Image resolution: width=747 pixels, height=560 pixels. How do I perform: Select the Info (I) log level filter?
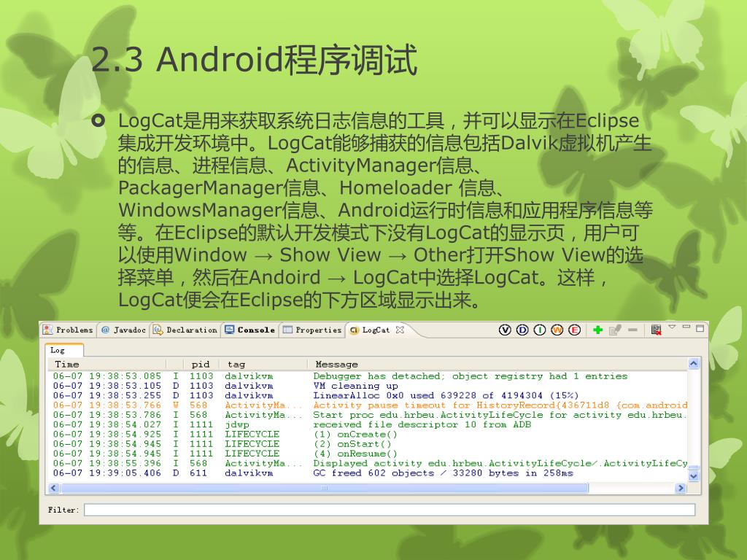pyautogui.click(x=540, y=330)
